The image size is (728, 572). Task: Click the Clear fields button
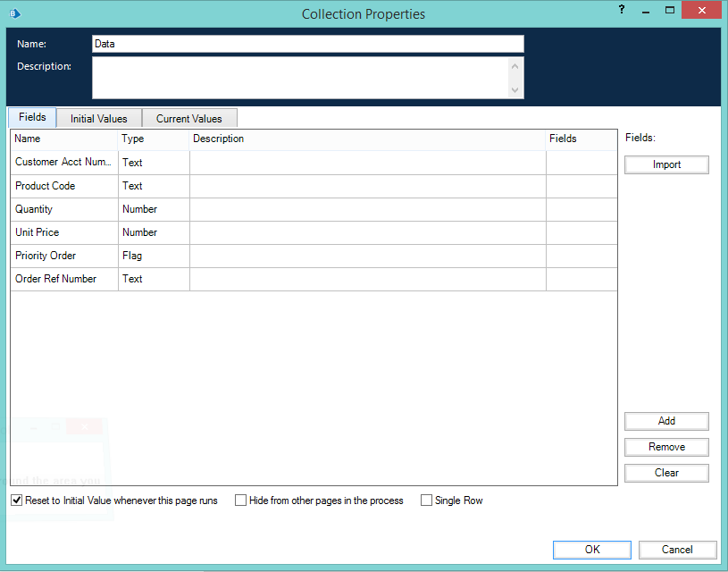[x=666, y=473]
